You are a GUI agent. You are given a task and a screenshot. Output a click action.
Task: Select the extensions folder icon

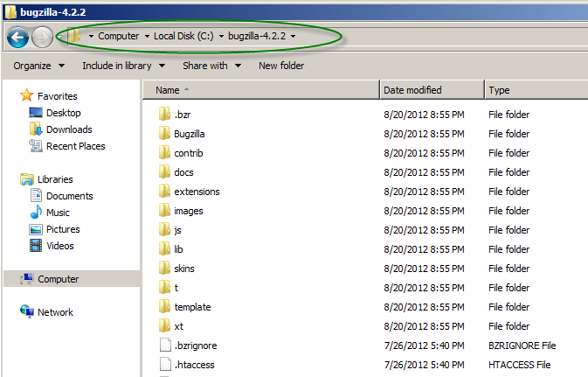point(164,192)
